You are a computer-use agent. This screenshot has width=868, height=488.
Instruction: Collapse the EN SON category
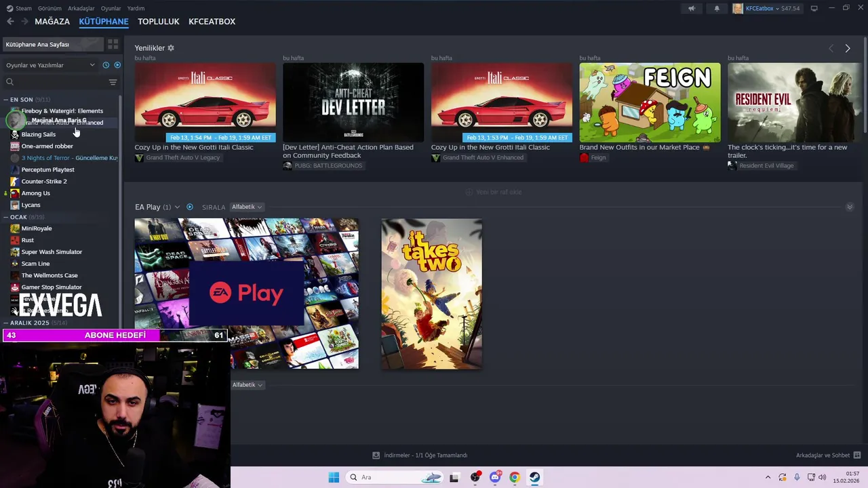coord(5,100)
